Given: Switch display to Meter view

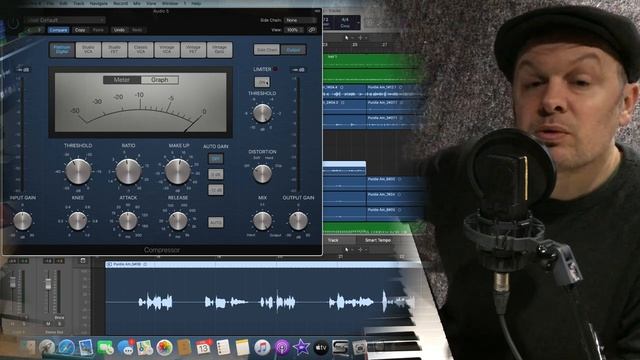Looking at the screenshot, I should pyautogui.click(x=122, y=80).
